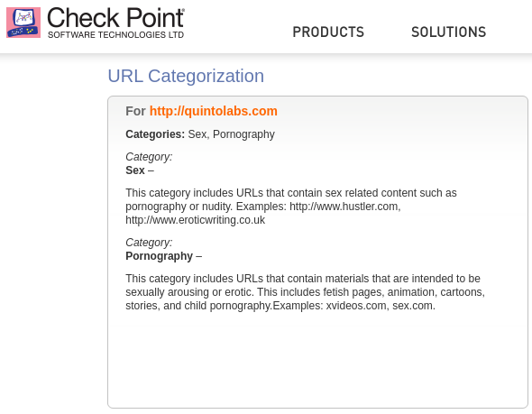This screenshot has height=414, width=532.
Task: Click the Sex category description paragraph
Action: [291, 207]
